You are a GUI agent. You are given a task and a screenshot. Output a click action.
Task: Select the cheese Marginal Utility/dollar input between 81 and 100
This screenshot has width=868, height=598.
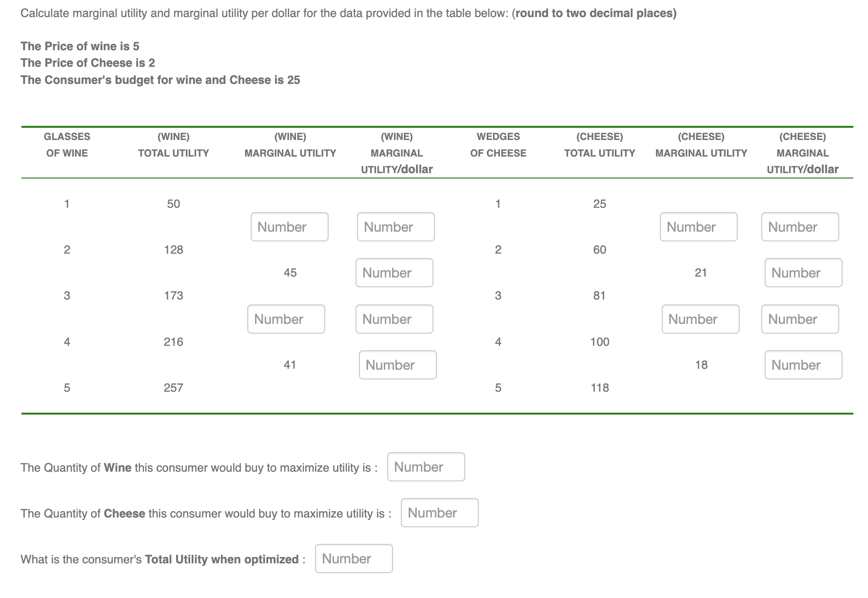[x=799, y=319]
